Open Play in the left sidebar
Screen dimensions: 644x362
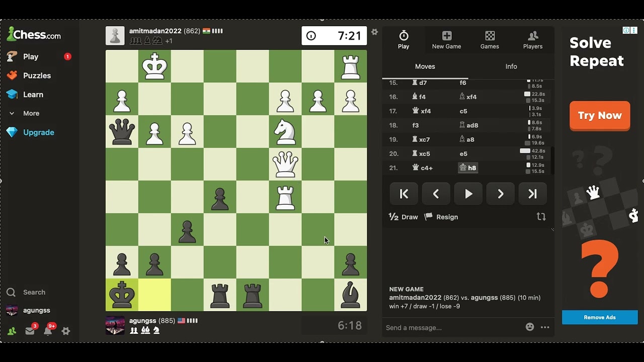[30, 57]
